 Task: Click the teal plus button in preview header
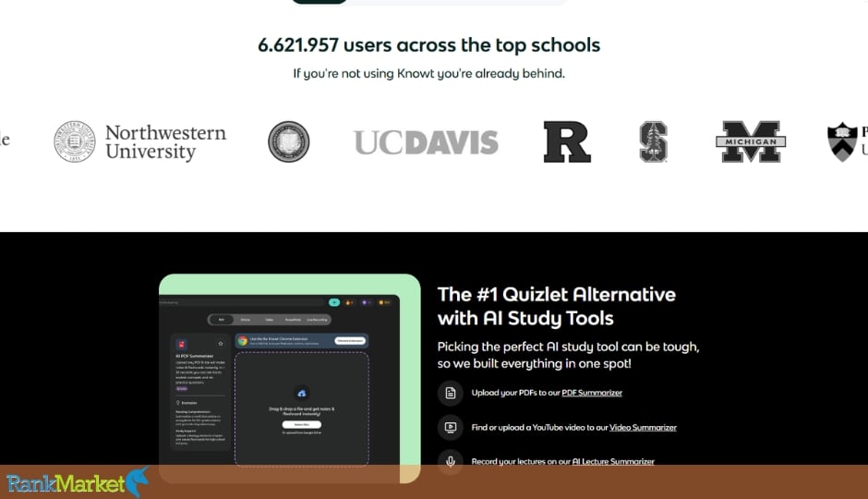333,302
